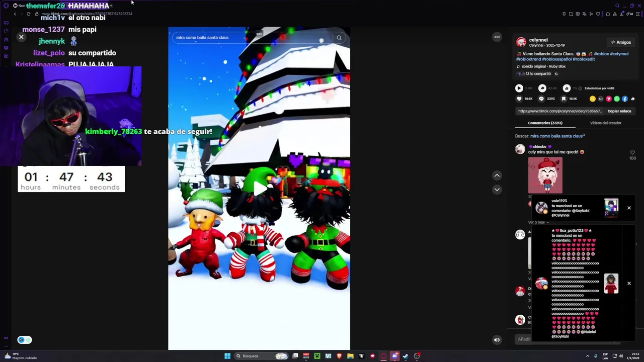This screenshot has height=362, width=644.
Task: Click the snapshot capture toolbar icon
Action: [x=571, y=14]
